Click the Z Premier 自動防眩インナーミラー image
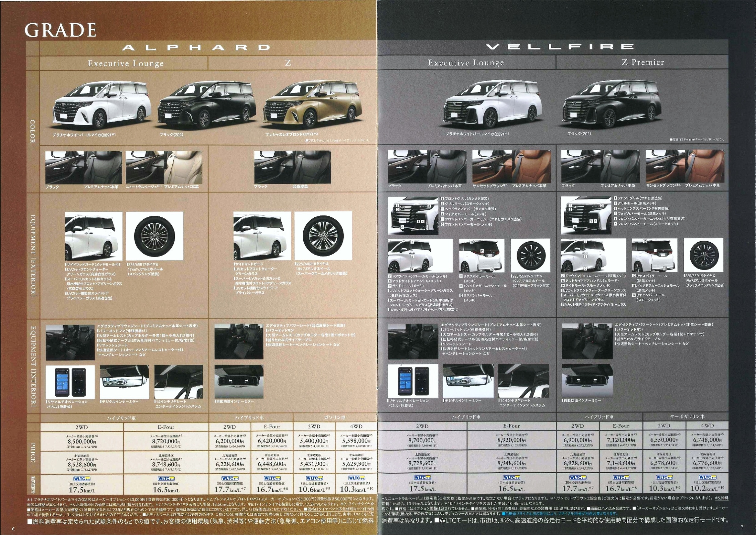This screenshot has height=535, width=756. (587, 381)
